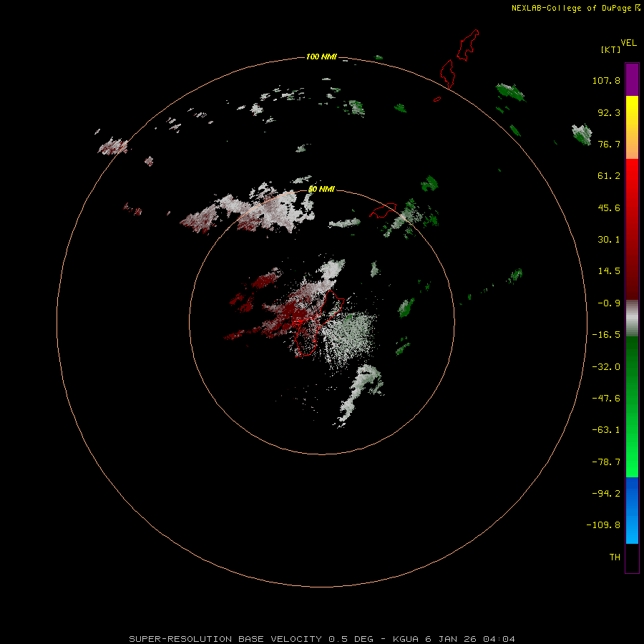The image size is (644, 644).
Task: Click the [KT] units label
Action: (610, 49)
